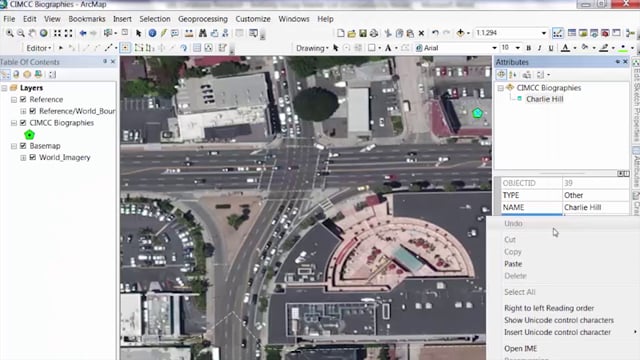Open the Geoprocessing menu

click(203, 19)
